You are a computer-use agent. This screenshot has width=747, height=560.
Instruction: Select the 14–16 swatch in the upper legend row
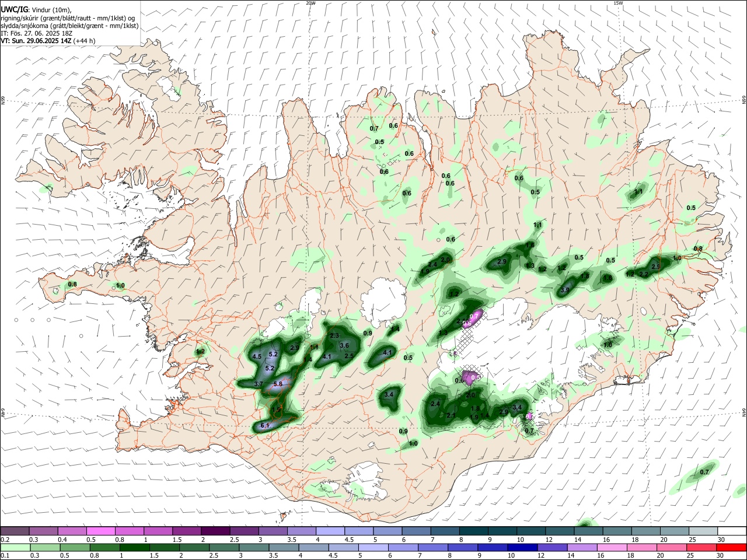[588, 531]
